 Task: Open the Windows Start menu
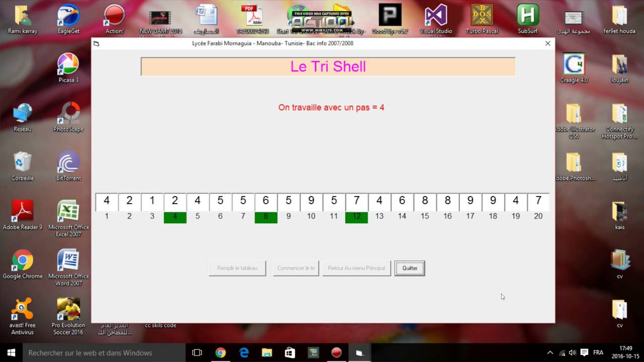tap(11, 352)
